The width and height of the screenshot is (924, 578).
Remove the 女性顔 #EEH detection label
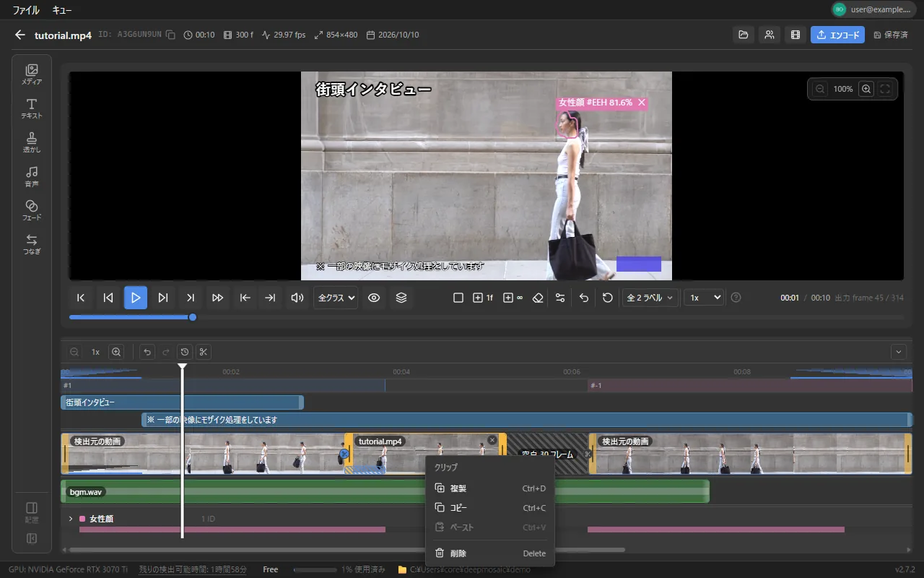[641, 103]
